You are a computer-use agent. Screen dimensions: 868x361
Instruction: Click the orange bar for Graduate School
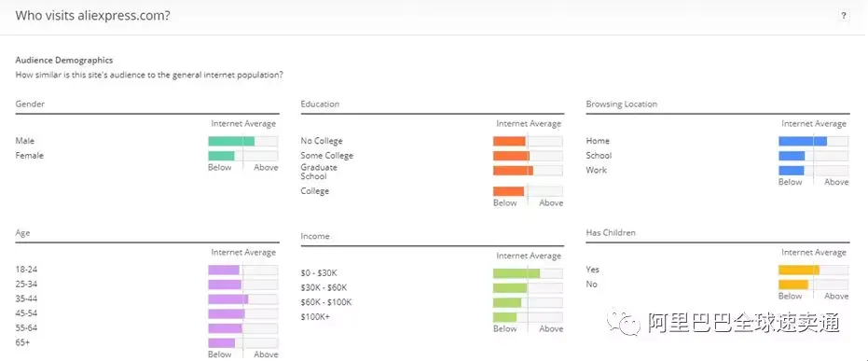coord(513,171)
